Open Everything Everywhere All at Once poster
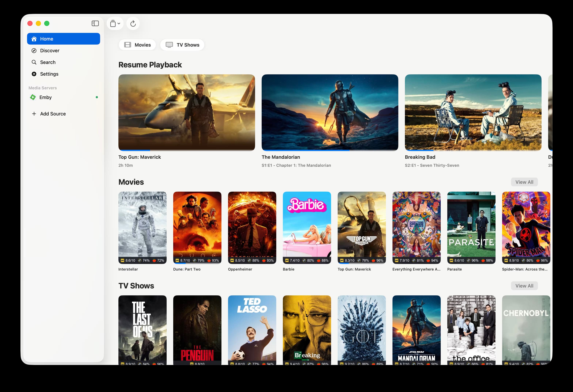 [416, 228]
